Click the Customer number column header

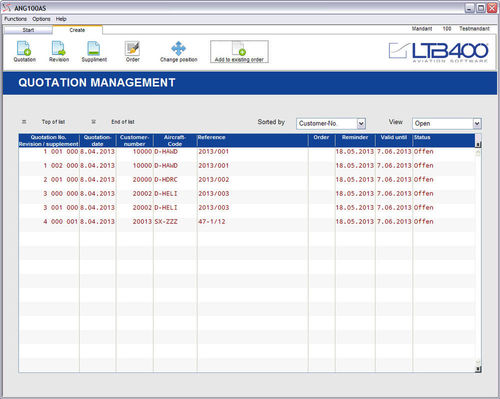134,141
